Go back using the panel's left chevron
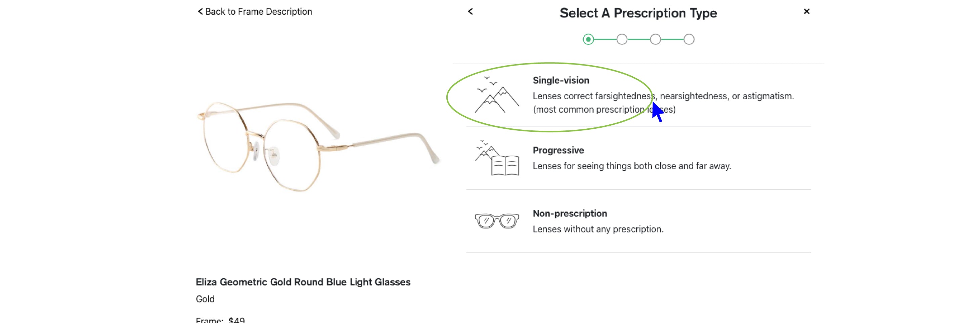980x324 pixels. [470, 12]
